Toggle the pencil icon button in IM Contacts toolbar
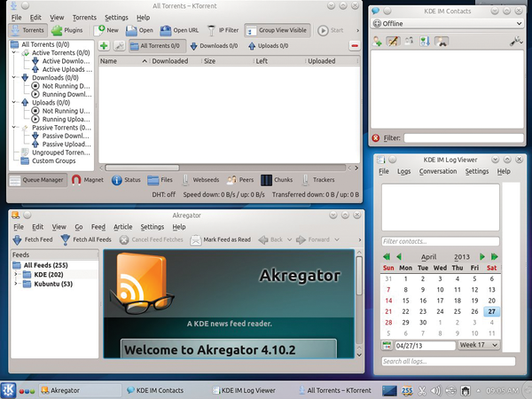The image size is (532, 399). coord(393,42)
